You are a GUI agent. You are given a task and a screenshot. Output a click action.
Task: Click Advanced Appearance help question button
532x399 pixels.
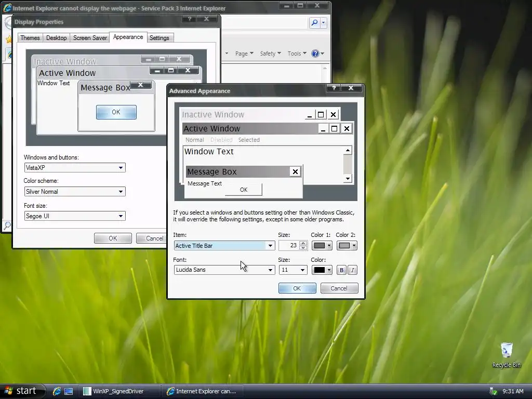pos(334,88)
